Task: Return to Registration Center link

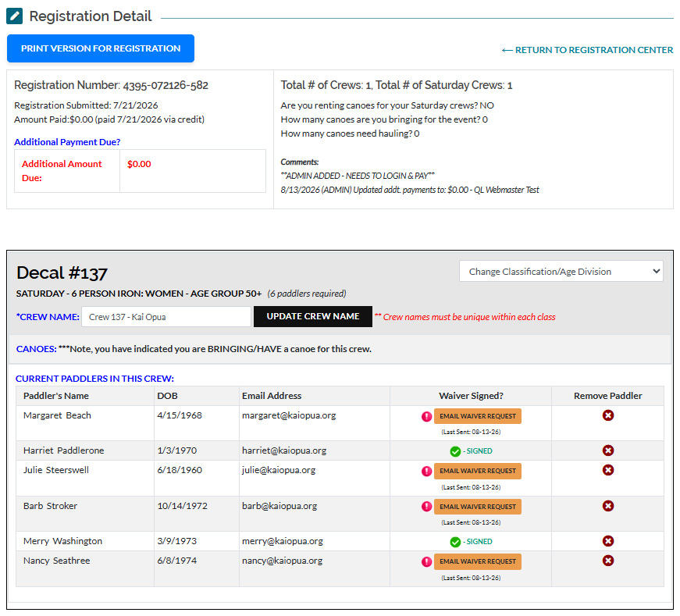Action: (587, 50)
